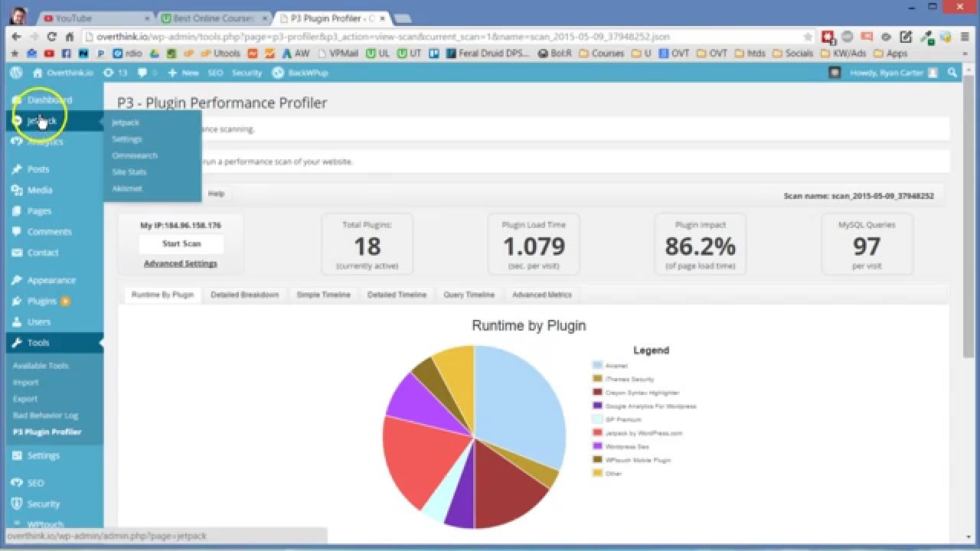Open the AW AdWords bookmark
This screenshot has height=551, width=980.
[296, 54]
